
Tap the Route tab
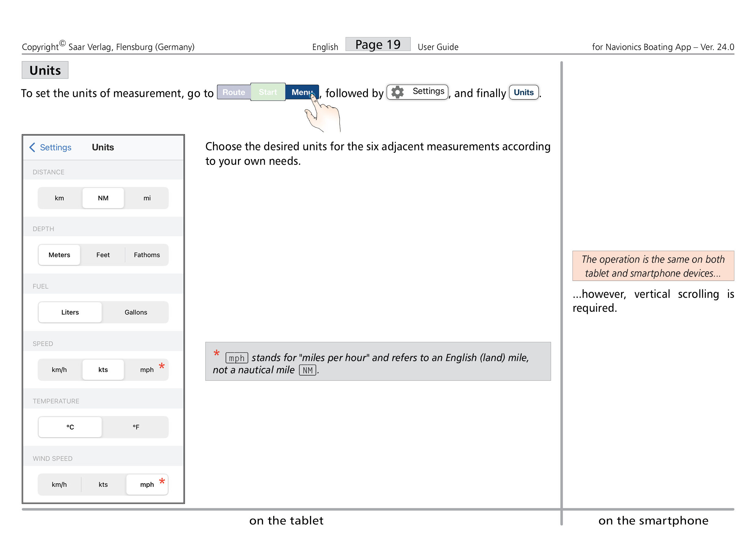(x=233, y=92)
